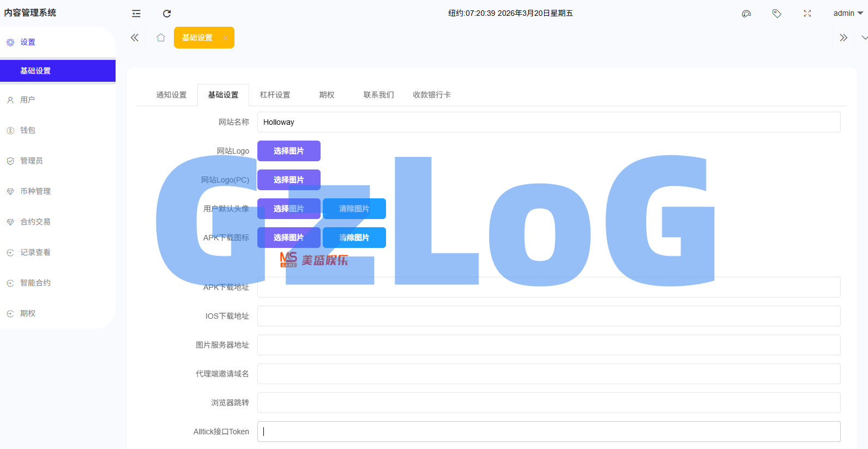The height and width of the screenshot is (449, 868).
Task: Expand the tab options chevron at far right
Action: coord(864,38)
